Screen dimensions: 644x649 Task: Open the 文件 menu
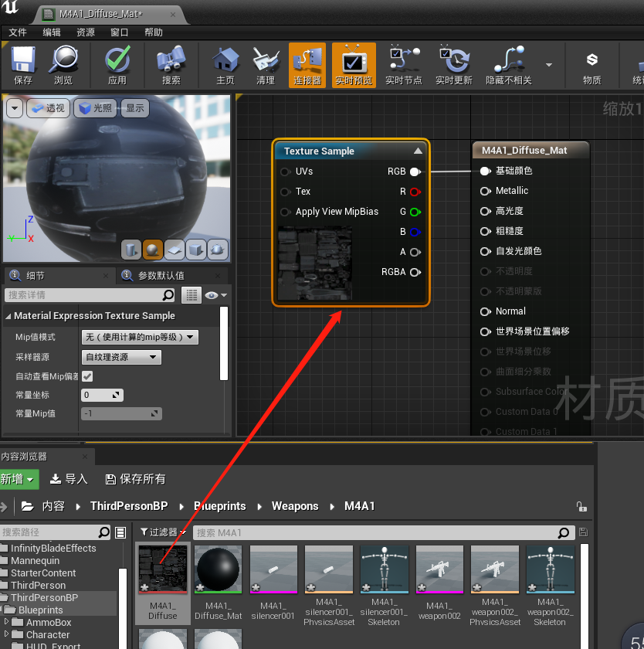[x=17, y=32]
